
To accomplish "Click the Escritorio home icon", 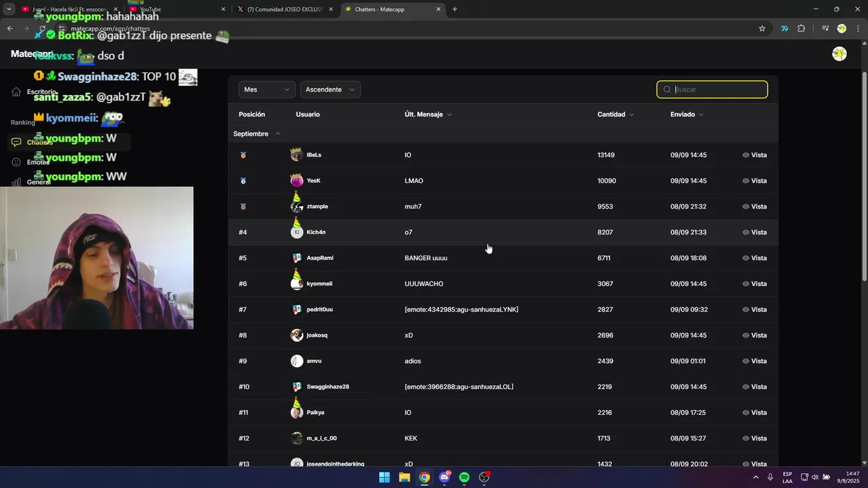I will tap(16, 92).
